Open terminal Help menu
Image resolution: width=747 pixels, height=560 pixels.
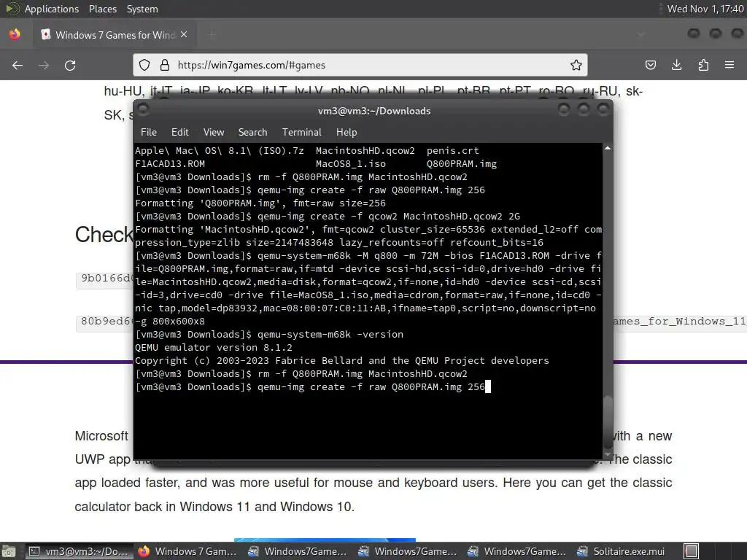coord(347,133)
